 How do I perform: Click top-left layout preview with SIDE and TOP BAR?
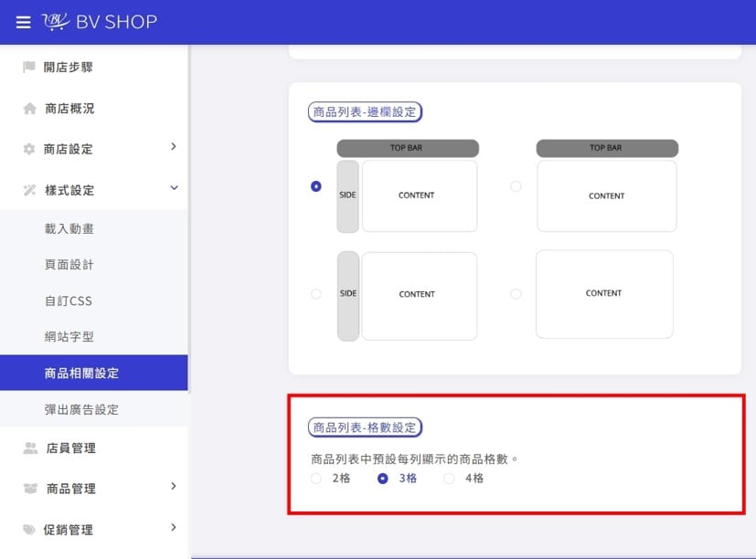pos(408,186)
